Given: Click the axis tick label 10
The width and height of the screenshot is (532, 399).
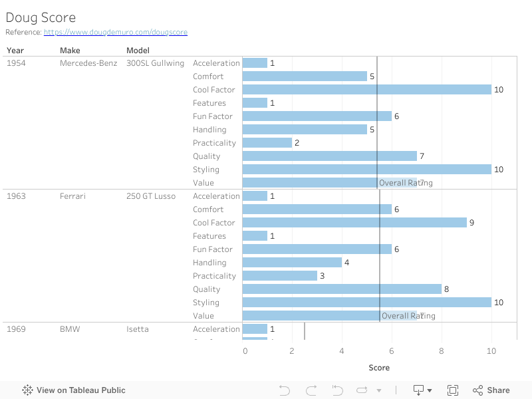Looking at the screenshot, I should (x=491, y=351).
